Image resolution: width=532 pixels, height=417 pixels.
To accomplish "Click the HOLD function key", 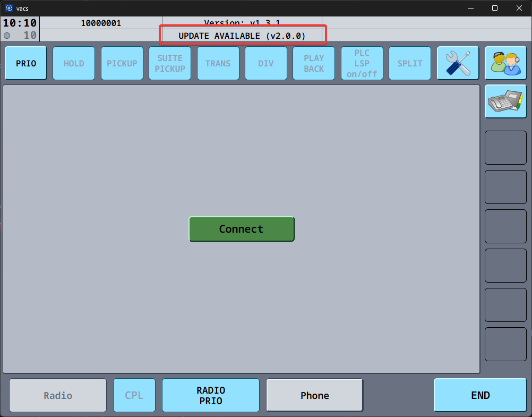I will point(74,63).
